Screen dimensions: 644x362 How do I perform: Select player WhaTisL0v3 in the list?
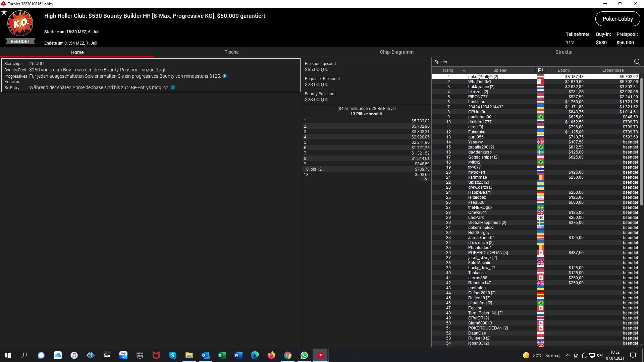coord(479,82)
